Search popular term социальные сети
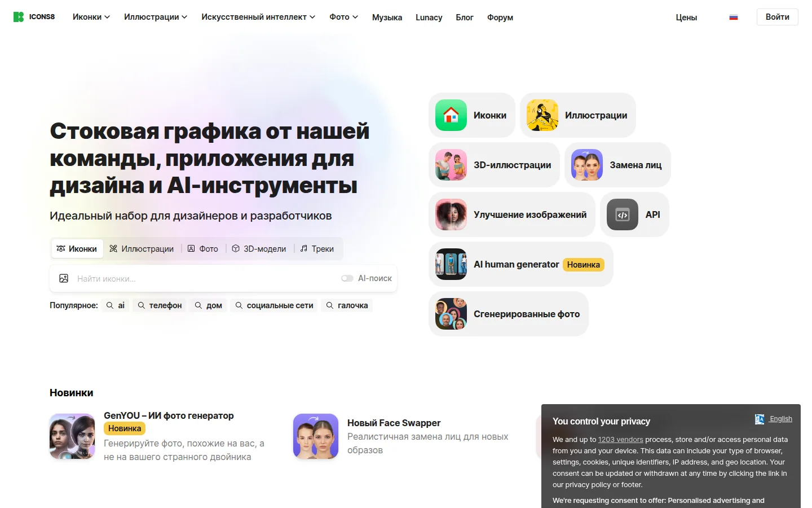812x508 pixels. (x=274, y=305)
